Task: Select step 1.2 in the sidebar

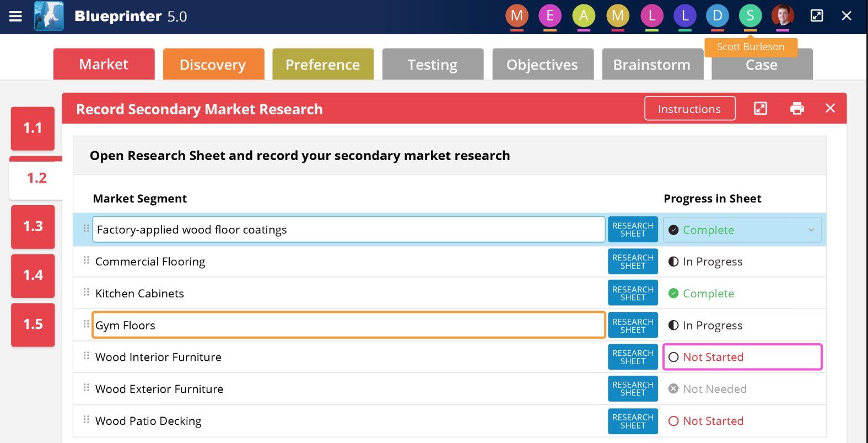Action: pyautogui.click(x=36, y=178)
